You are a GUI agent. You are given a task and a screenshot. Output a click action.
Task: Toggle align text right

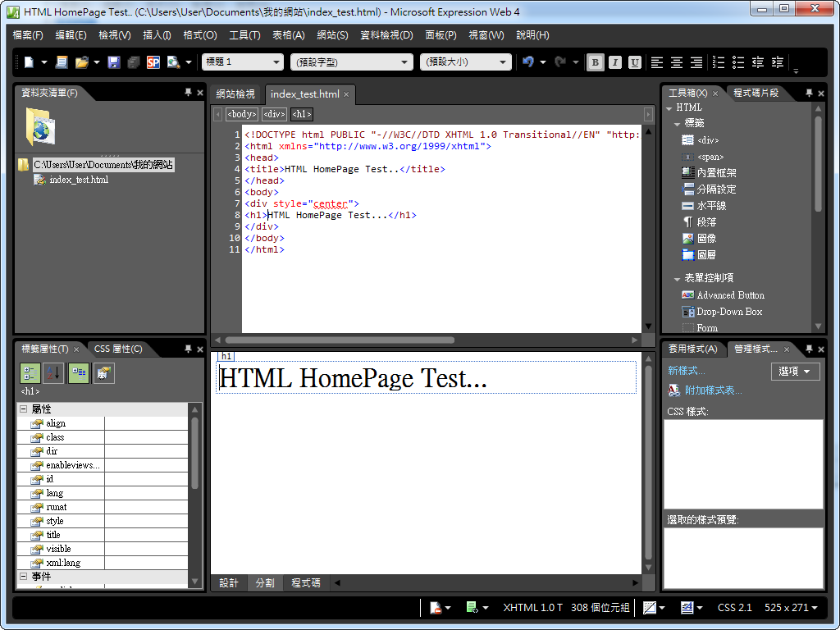(x=696, y=62)
